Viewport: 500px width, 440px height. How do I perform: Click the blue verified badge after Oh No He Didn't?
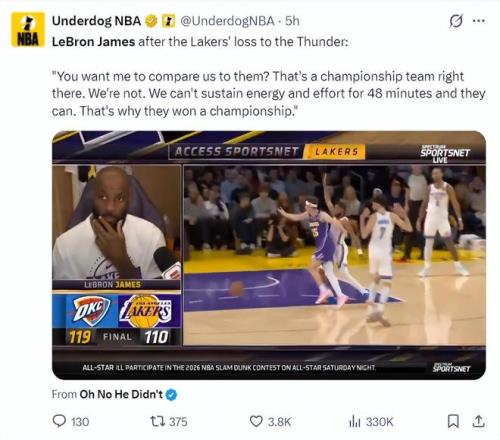pyautogui.click(x=171, y=395)
